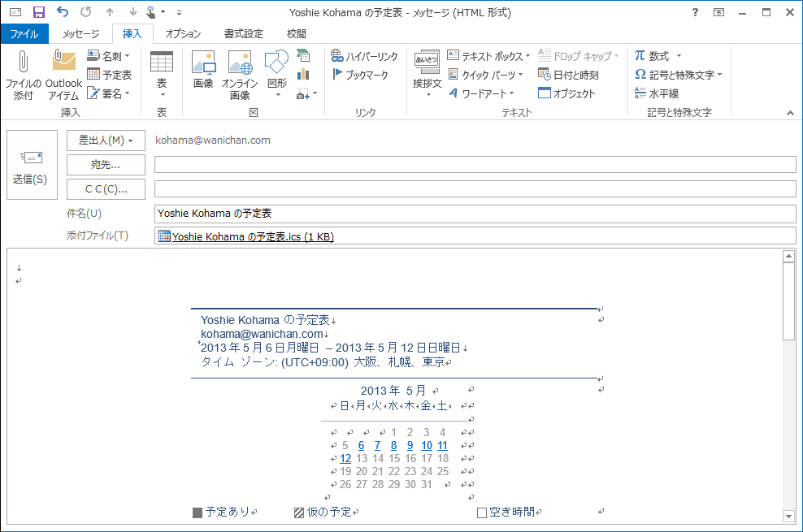This screenshot has width=803, height=532.
Task: Click date link 6 in calendar
Action: pyautogui.click(x=361, y=446)
